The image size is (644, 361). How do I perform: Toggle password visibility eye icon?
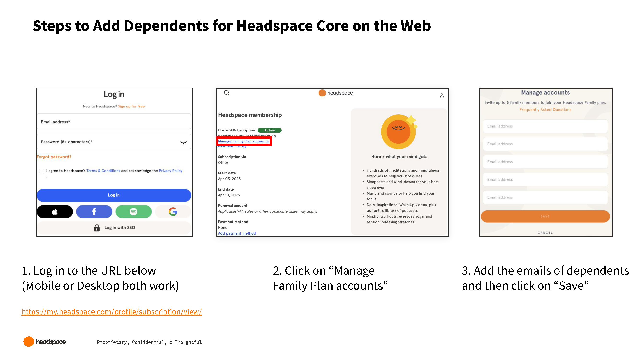pos(183,142)
